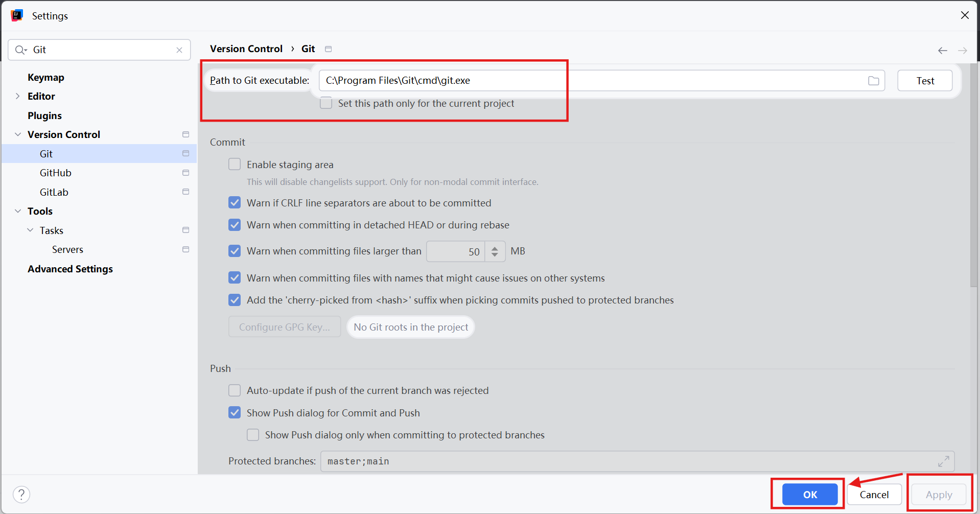Click the Apply button
This screenshot has height=514, width=980.
click(939, 495)
